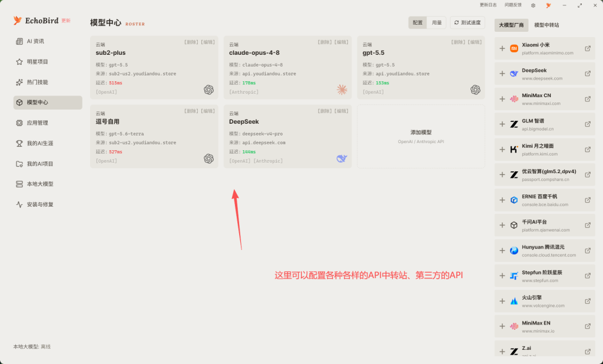Click the 测试速度 button
Image resolution: width=603 pixels, height=364 pixels.
467,23
